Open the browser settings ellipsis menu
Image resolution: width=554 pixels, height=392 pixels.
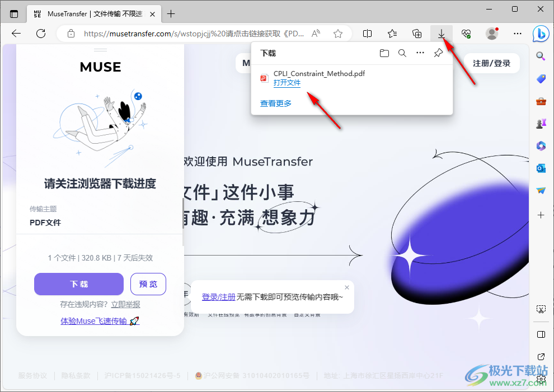coord(518,34)
